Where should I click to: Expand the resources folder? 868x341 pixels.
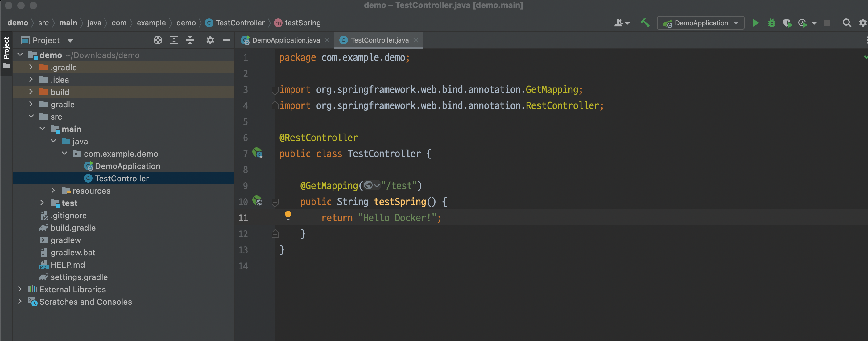[53, 190]
